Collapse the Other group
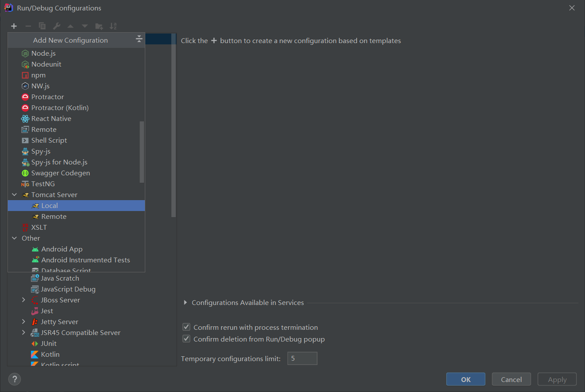585x392 pixels. tap(14, 238)
